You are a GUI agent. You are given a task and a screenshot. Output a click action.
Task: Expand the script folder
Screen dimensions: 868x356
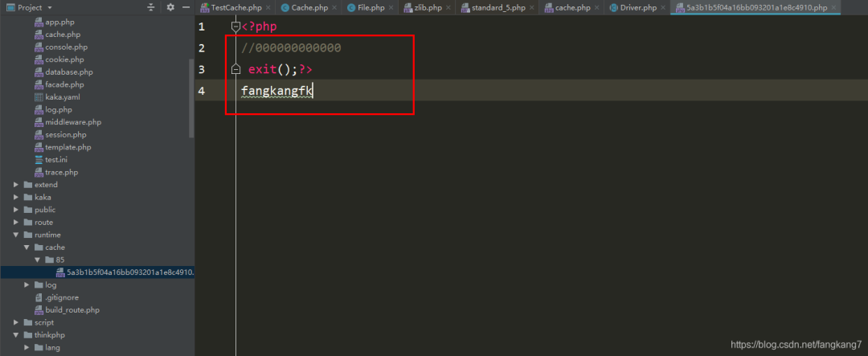tap(16, 322)
